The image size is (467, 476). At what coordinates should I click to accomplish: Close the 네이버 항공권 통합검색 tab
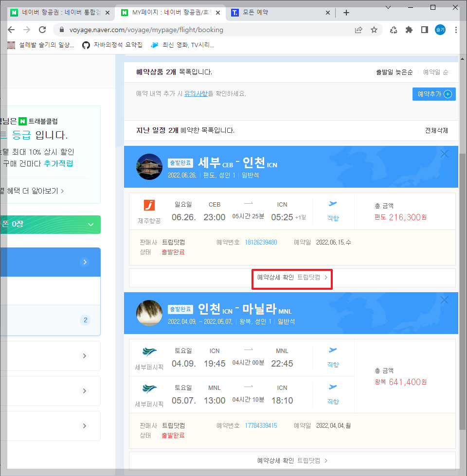point(107,13)
